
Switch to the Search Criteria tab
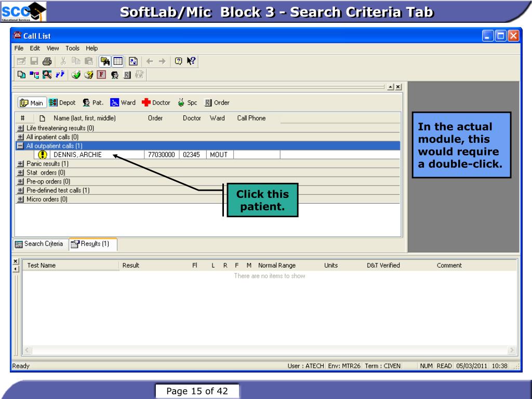(x=39, y=244)
